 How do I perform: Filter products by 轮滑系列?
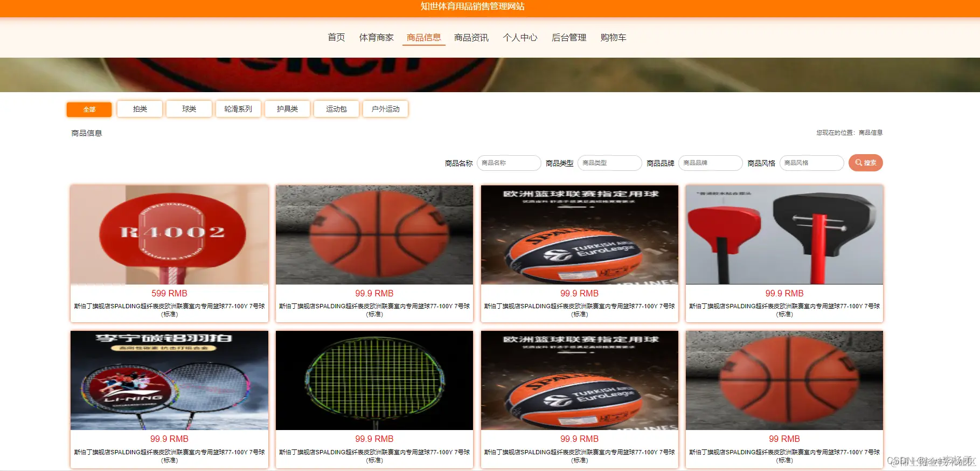[x=238, y=109]
